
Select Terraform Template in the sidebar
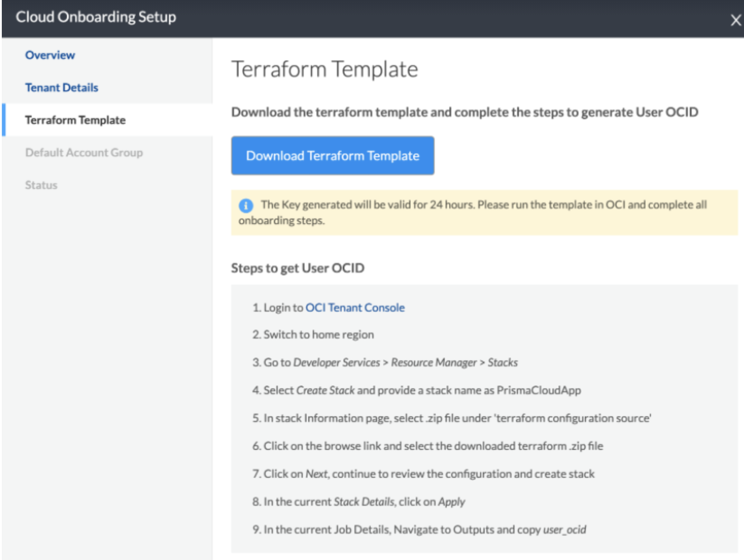click(75, 120)
